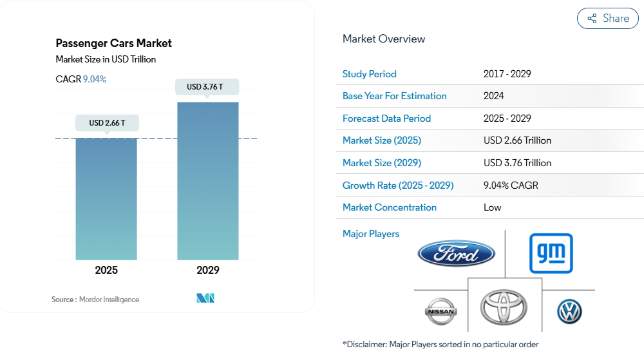This screenshot has height=353, width=644.
Task: Select the Nissan logo
Action: tap(440, 312)
